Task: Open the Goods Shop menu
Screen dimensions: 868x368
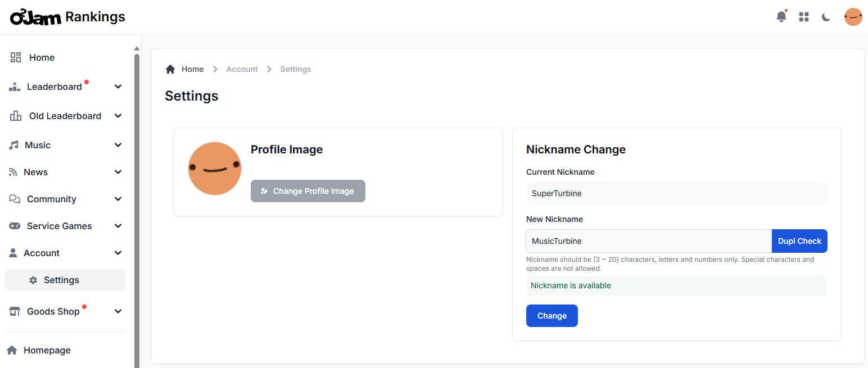Action: 65,311
